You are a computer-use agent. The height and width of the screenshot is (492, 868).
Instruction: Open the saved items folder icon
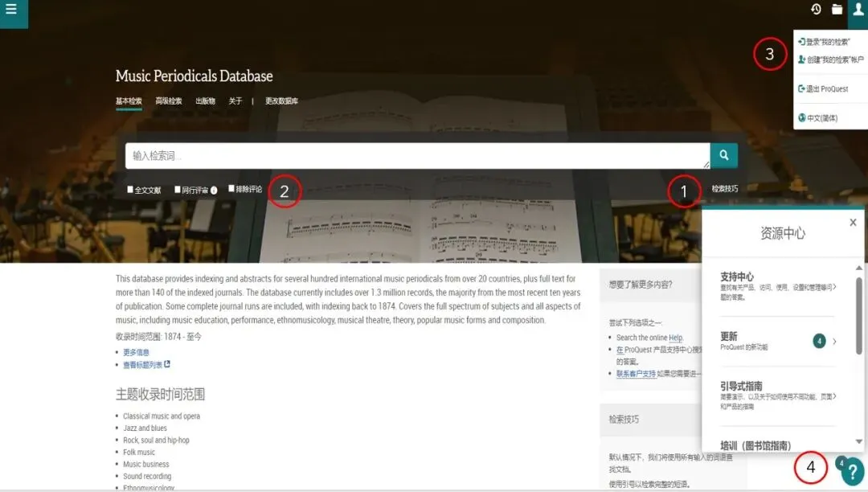tap(837, 9)
